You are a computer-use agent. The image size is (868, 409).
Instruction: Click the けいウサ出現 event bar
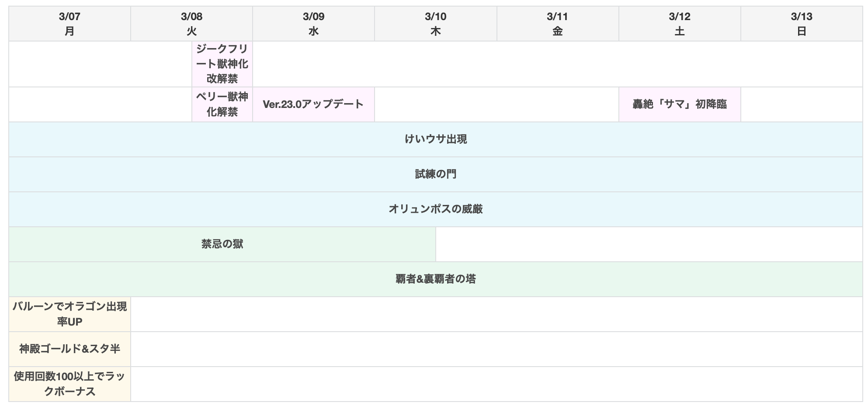435,139
